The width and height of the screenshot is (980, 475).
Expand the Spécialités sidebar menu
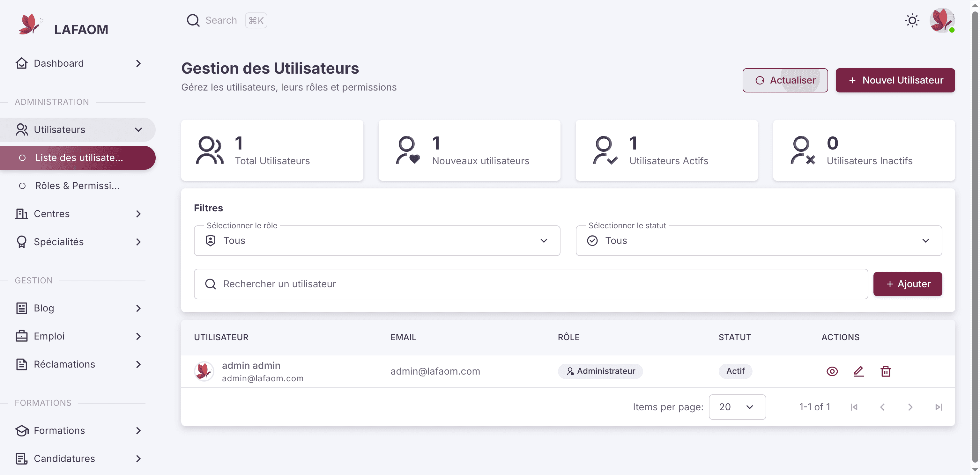[x=78, y=242]
